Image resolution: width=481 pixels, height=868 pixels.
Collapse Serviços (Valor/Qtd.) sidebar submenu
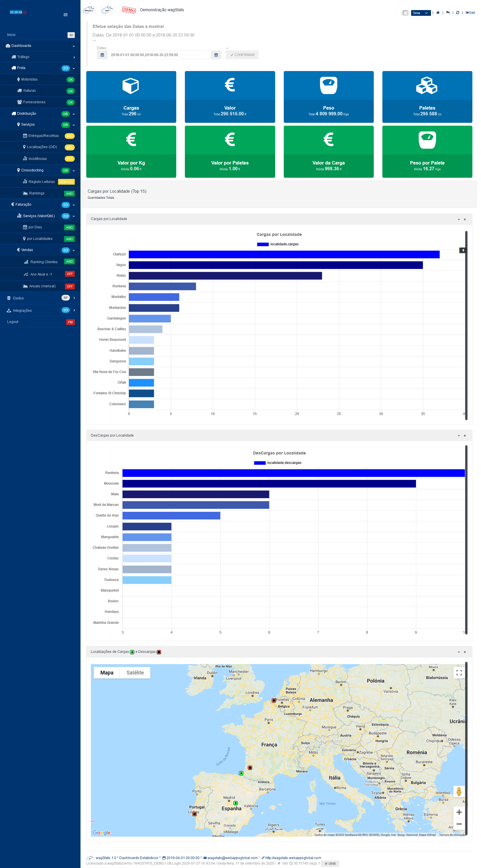point(40,216)
